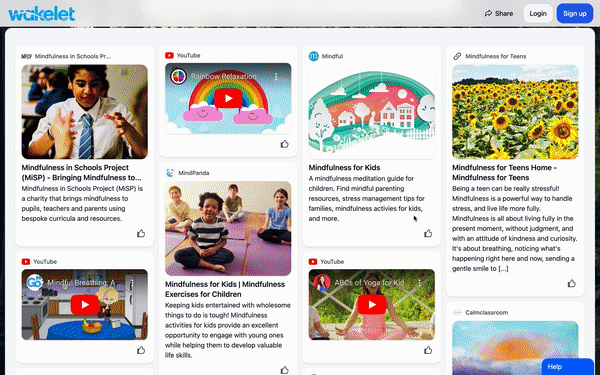
Task: Open 'Mindfulness in Schools Project (MiSP)' title link
Action: click(x=82, y=173)
